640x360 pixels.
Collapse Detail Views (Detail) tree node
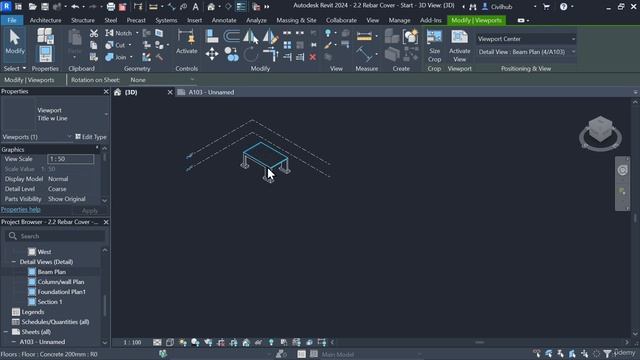(x=13, y=262)
